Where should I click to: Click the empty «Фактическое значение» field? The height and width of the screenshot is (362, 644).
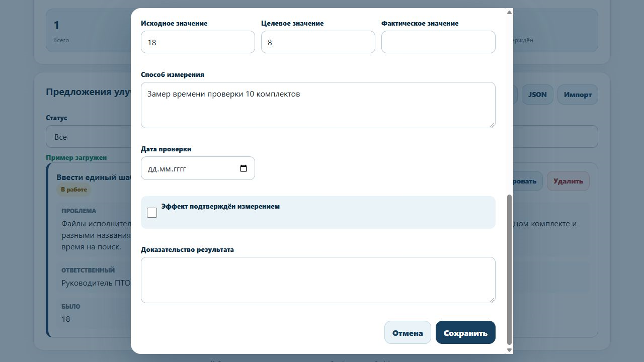click(438, 42)
